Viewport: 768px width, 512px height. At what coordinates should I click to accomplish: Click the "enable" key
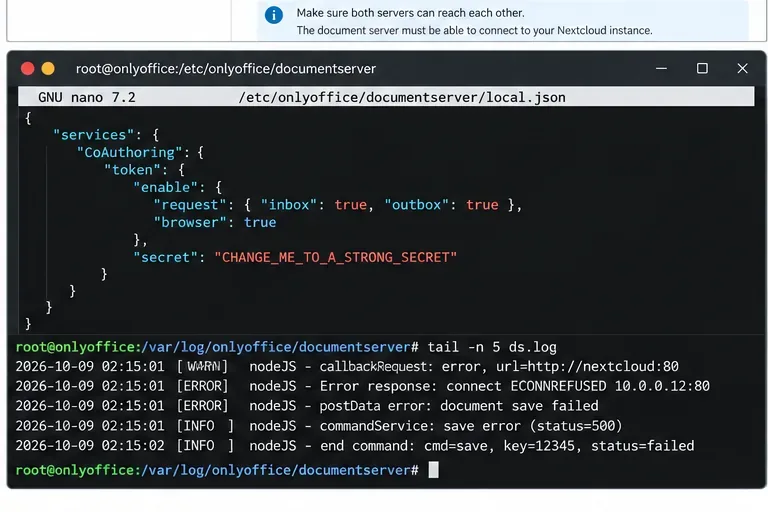coord(166,187)
